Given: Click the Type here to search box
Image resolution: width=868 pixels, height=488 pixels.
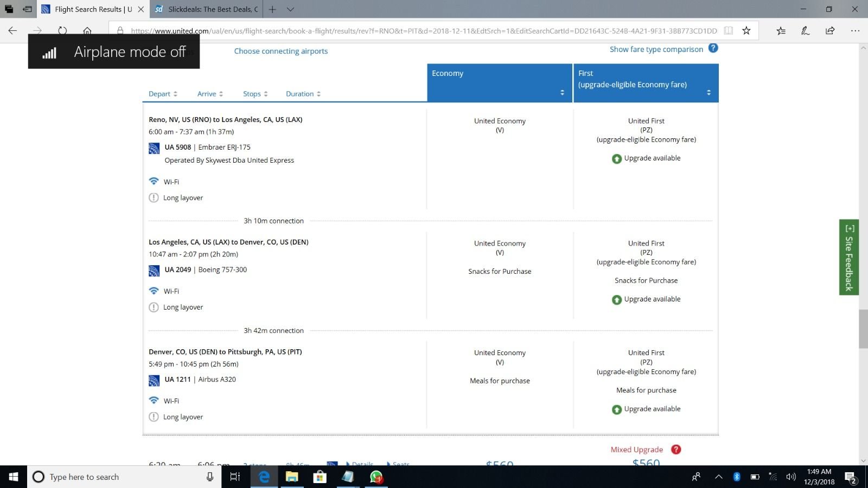Looking at the screenshot, I should click(119, 477).
